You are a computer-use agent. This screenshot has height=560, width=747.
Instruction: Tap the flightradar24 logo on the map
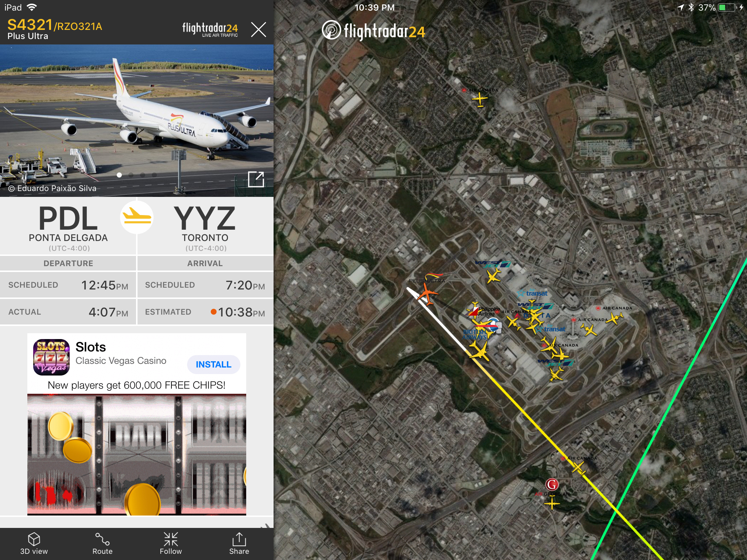[373, 31]
